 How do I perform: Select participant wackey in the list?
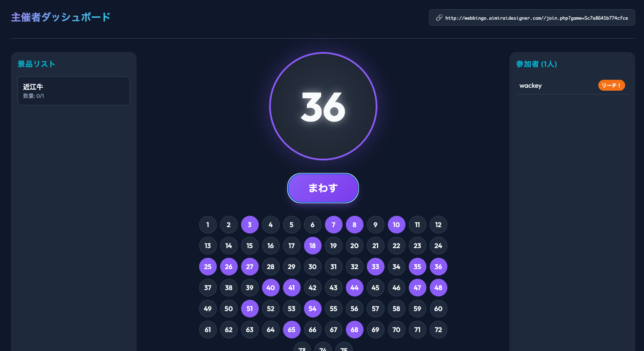point(530,86)
